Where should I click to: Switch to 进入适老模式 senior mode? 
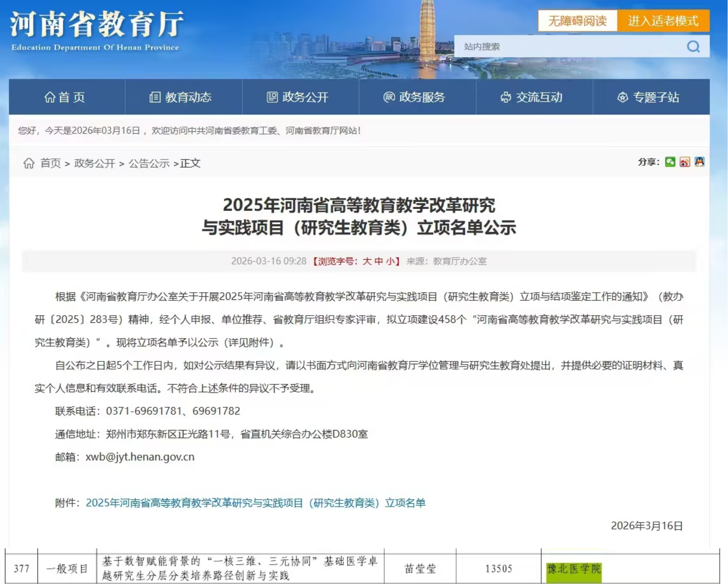[x=663, y=21]
